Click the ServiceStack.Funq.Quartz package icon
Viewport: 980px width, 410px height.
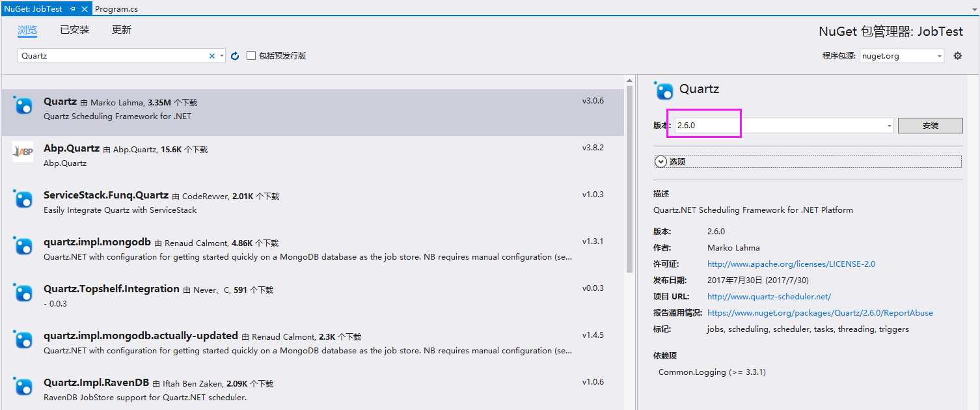(x=23, y=199)
